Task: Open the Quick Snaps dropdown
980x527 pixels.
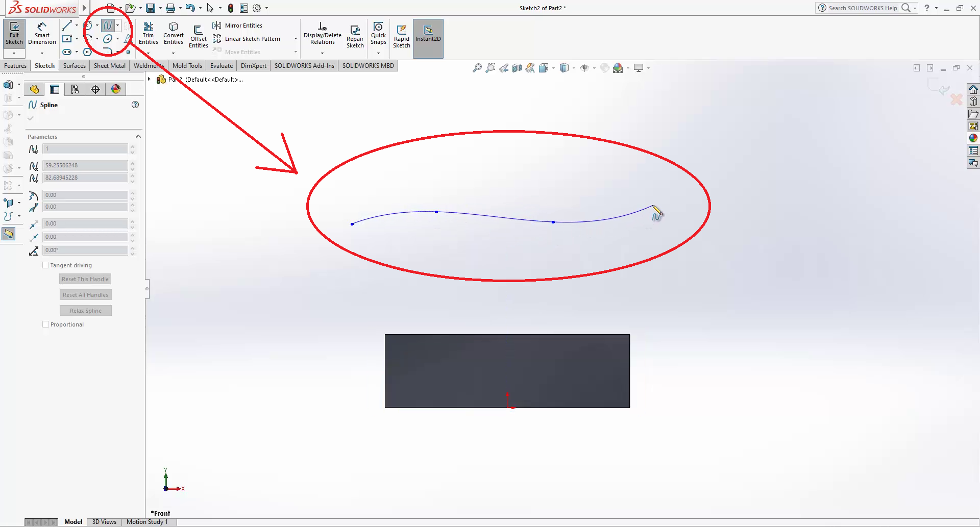Action: pyautogui.click(x=378, y=53)
